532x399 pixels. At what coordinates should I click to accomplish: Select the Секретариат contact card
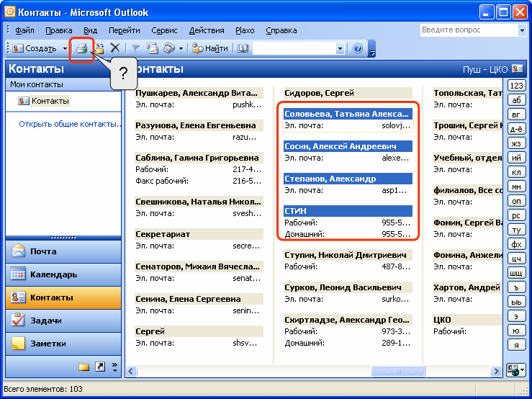pos(199,234)
